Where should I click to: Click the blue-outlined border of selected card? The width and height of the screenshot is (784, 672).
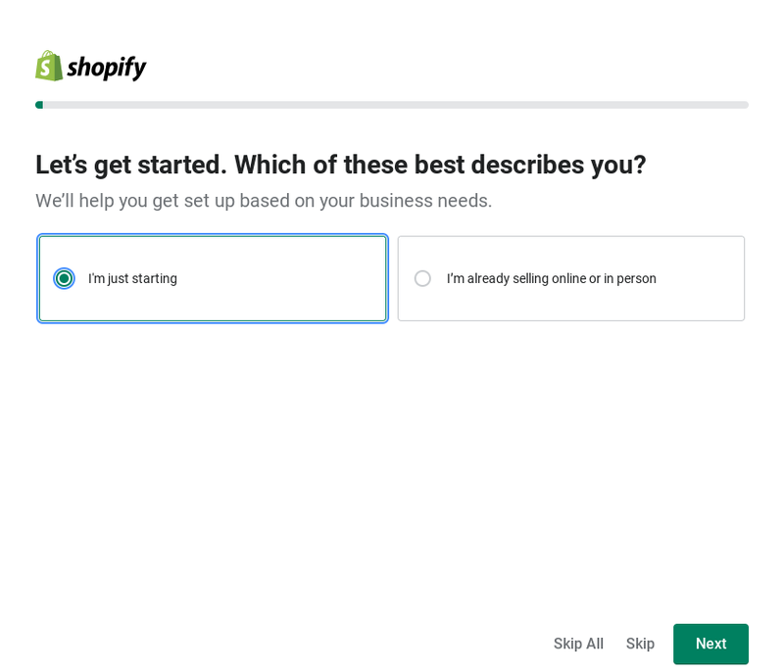(213, 235)
